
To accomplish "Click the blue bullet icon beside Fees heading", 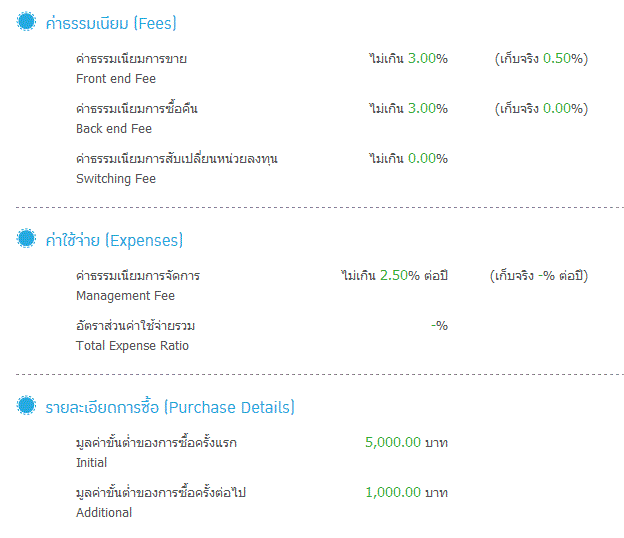I will [x=26, y=21].
